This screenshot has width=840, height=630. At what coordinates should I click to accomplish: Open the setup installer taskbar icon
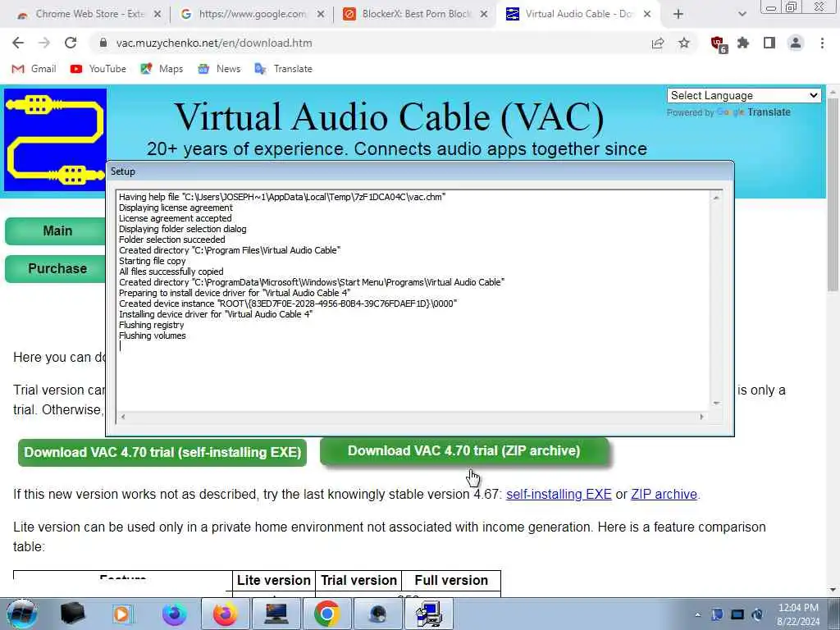pyautogui.click(x=429, y=614)
